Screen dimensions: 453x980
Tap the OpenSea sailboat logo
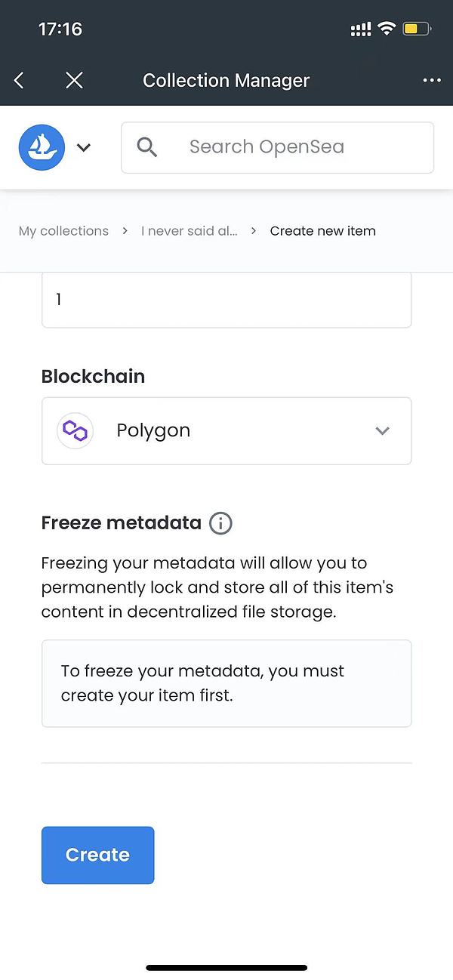pyautogui.click(x=42, y=147)
